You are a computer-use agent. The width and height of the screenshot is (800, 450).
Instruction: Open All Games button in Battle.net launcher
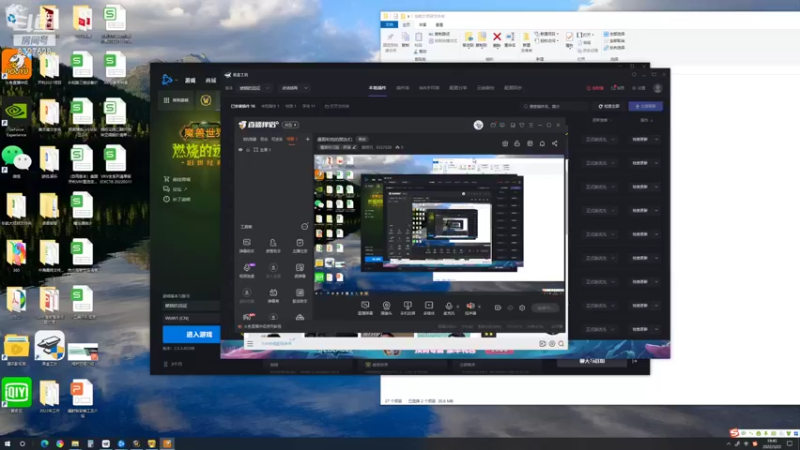coord(177,101)
